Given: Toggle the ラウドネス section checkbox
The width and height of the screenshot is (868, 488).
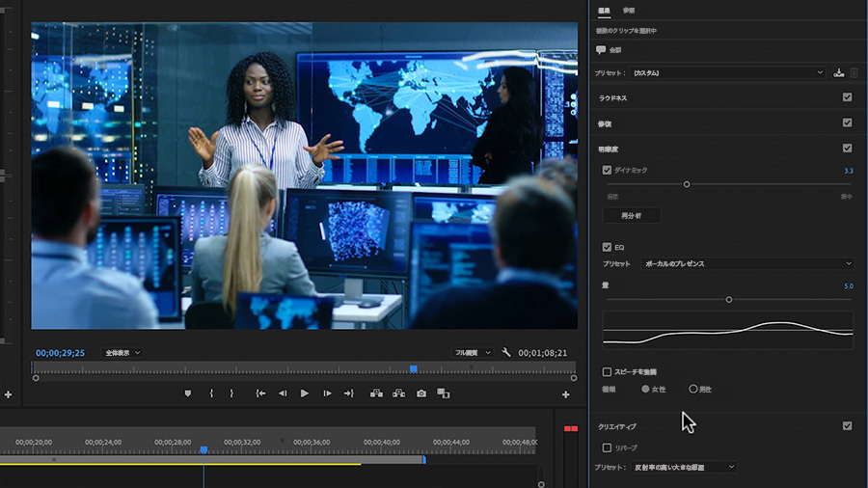Looking at the screenshot, I should click(847, 96).
